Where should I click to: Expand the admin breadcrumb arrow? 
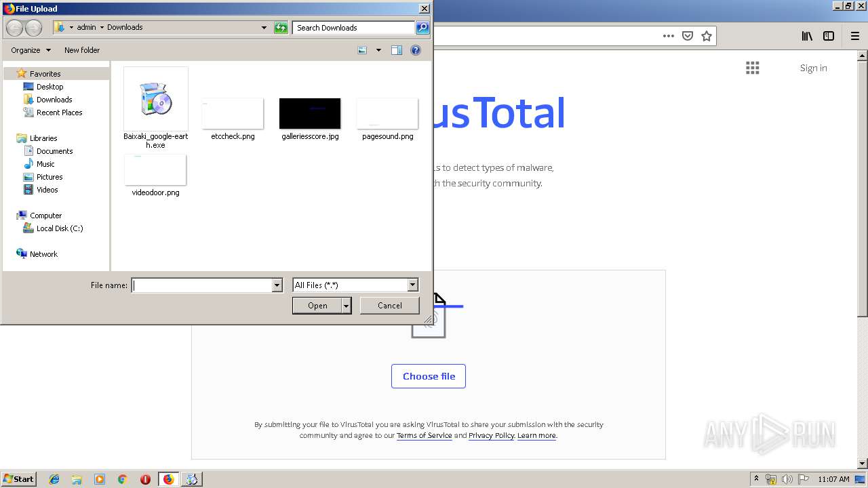pos(102,28)
